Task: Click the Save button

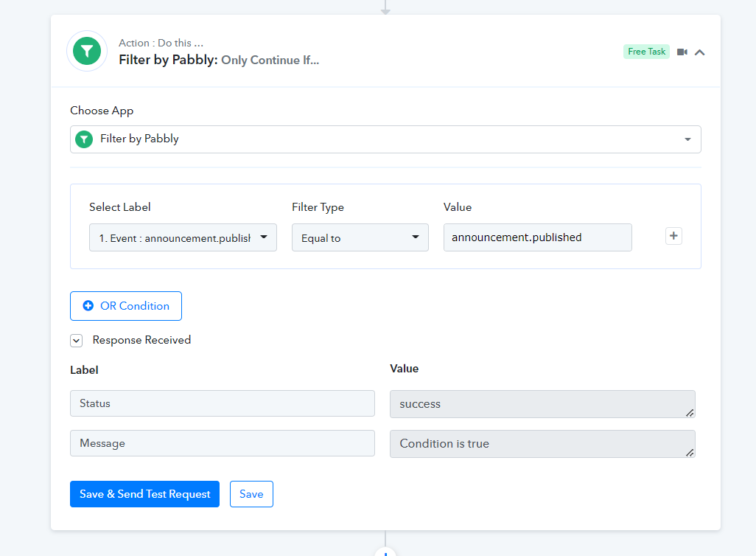Action: click(x=251, y=494)
